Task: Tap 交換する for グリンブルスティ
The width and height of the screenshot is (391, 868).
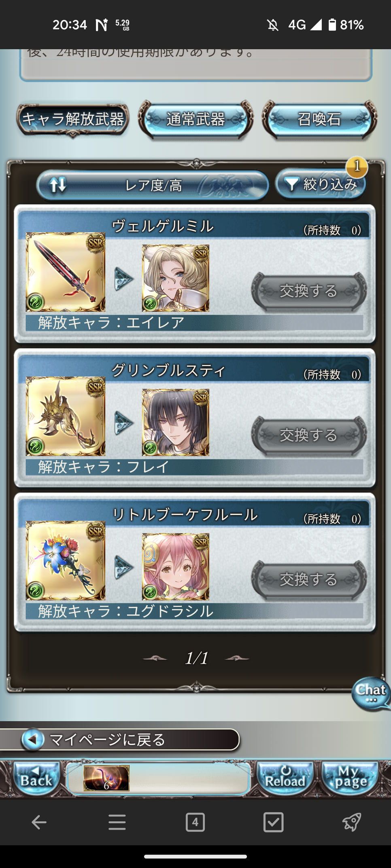Action: (309, 435)
